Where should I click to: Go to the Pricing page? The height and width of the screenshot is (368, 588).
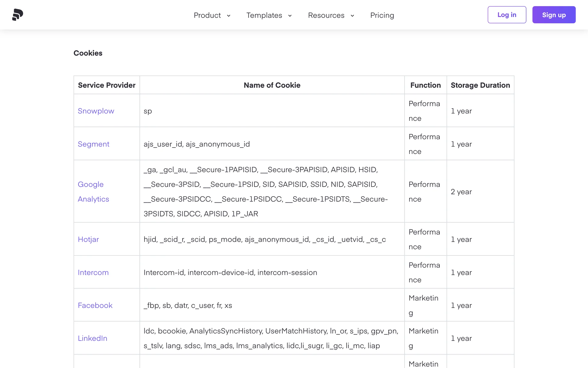click(x=382, y=15)
